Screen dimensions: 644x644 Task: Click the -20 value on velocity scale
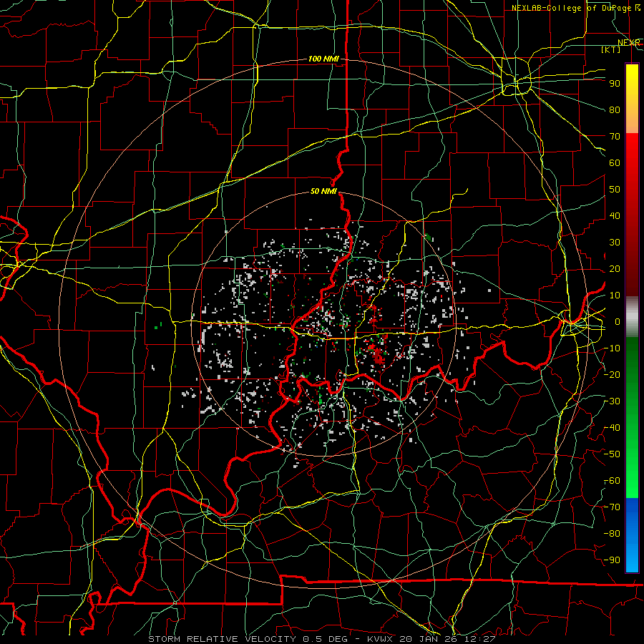tap(613, 374)
